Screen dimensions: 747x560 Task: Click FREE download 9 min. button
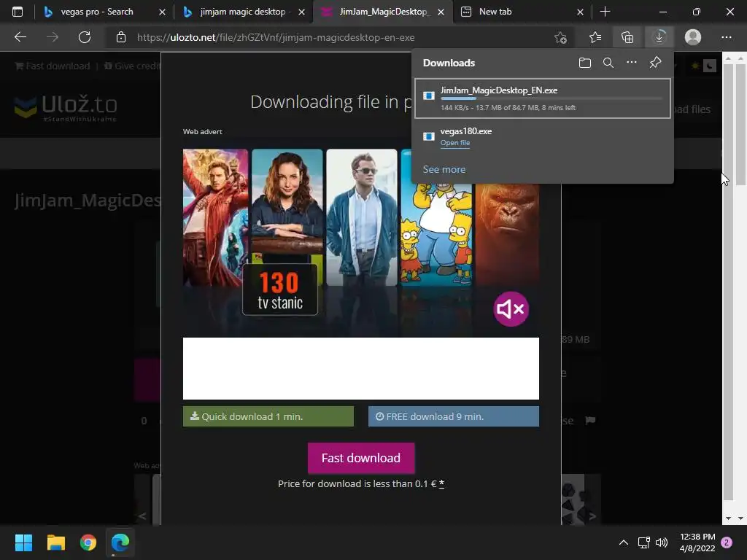454,416
